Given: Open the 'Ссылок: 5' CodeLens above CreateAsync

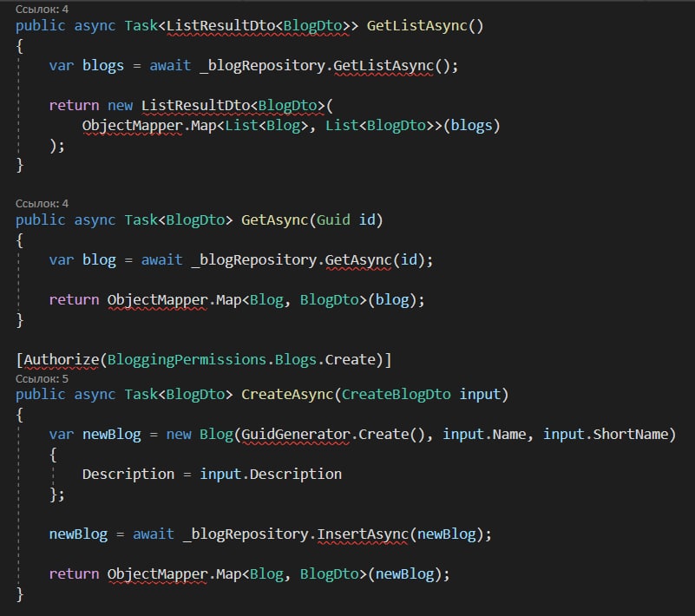Looking at the screenshot, I should (x=43, y=379).
